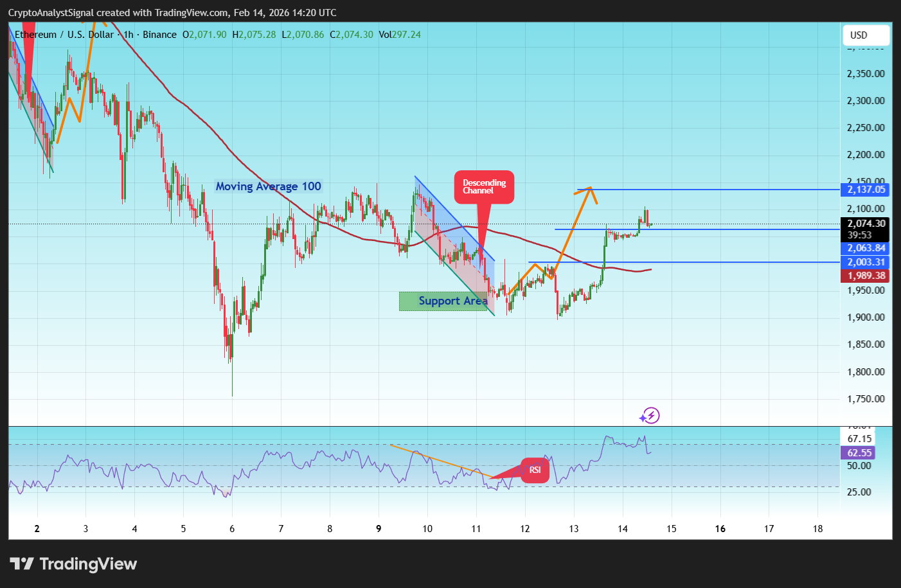Click the 2,200.00 price axis label
The image size is (901, 588).
tap(866, 155)
